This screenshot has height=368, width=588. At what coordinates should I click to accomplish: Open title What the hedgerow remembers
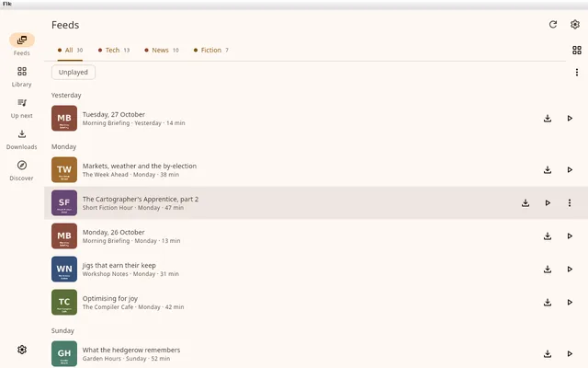pos(131,350)
